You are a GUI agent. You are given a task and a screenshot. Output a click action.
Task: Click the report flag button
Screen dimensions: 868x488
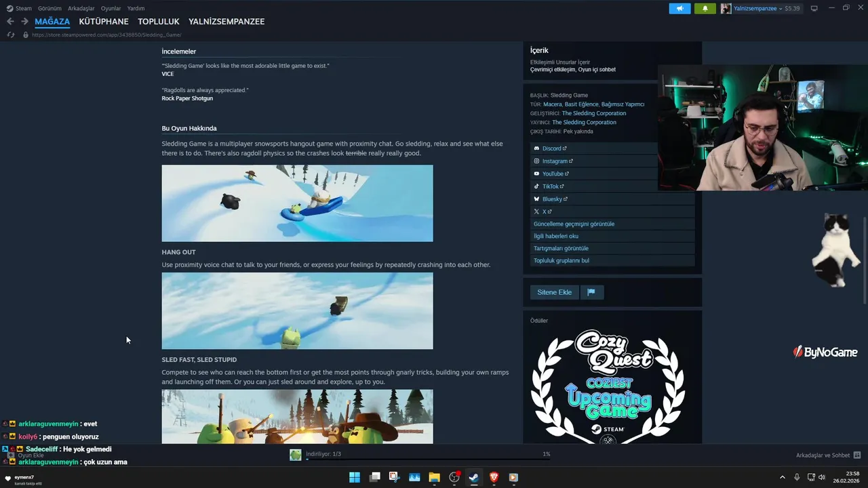coord(591,292)
